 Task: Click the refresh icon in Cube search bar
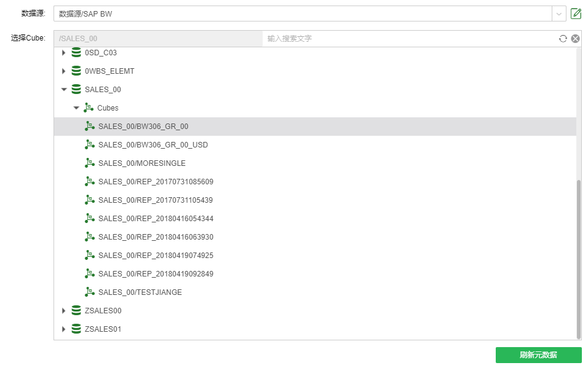pyautogui.click(x=563, y=39)
